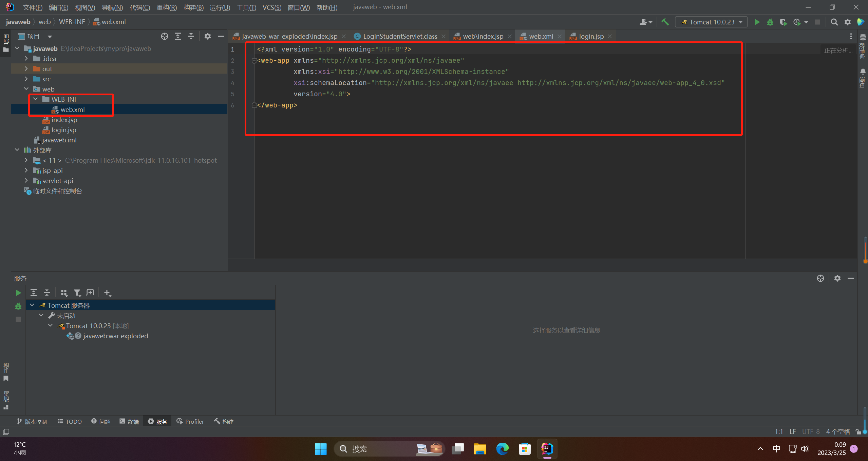This screenshot has width=868, height=461.
Task: Collapse the WEB-INF folder node
Action: tap(35, 99)
